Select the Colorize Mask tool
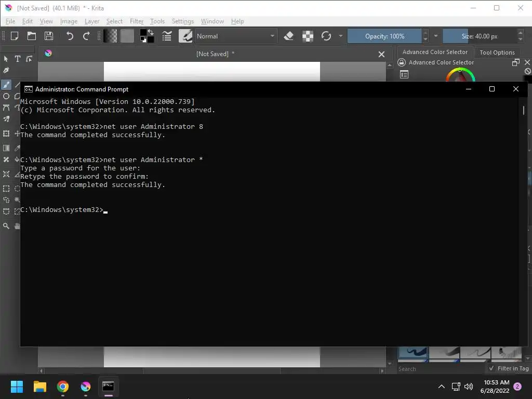 6,159
